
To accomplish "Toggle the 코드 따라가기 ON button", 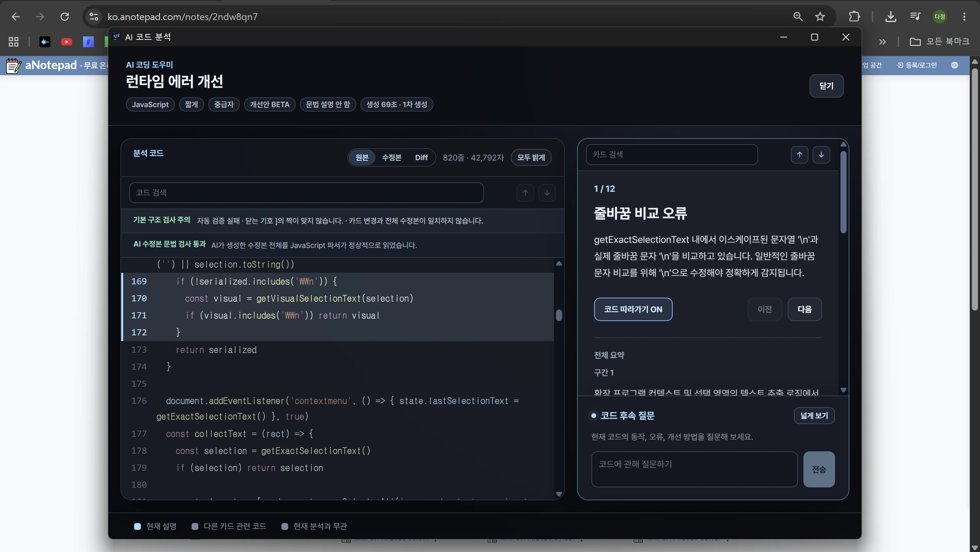I will (x=633, y=309).
